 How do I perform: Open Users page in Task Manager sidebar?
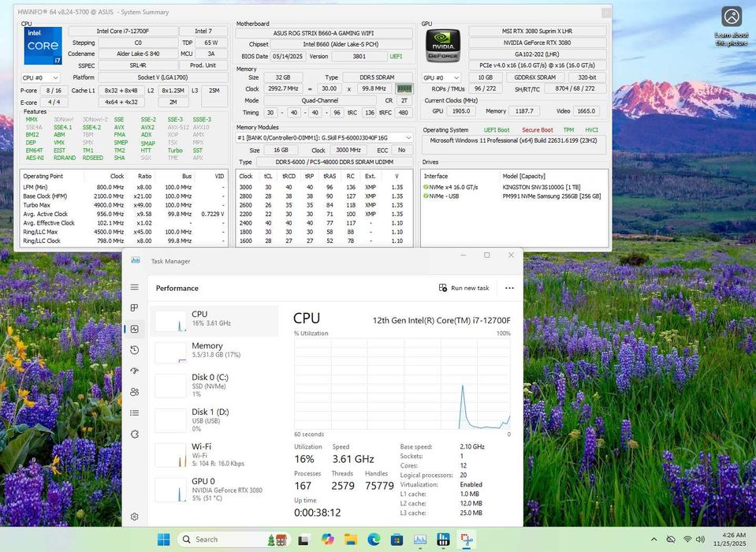(x=135, y=392)
